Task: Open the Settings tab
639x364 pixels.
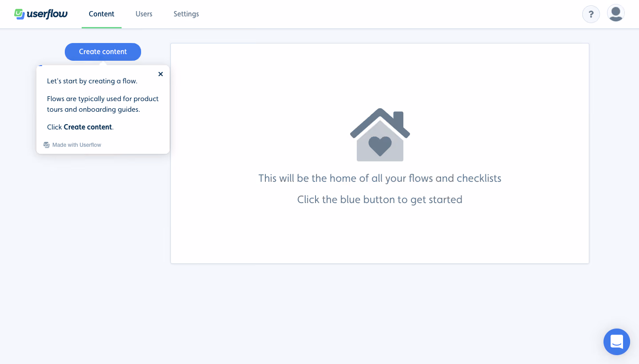Action: (186, 14)
